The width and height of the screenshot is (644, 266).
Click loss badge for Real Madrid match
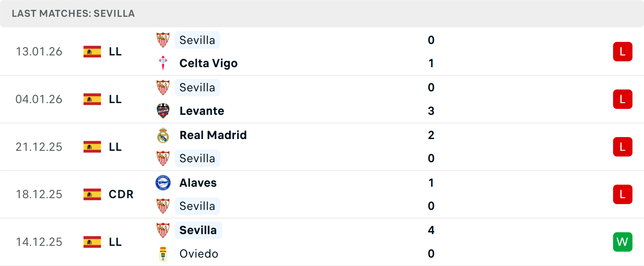(623, 147)
